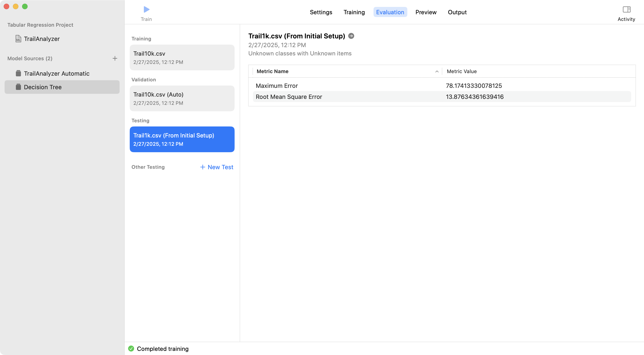644x355 pixels.
Task: Select the Trail10k.csv (Auto) validation card
Action: click(x=182, y=98)
